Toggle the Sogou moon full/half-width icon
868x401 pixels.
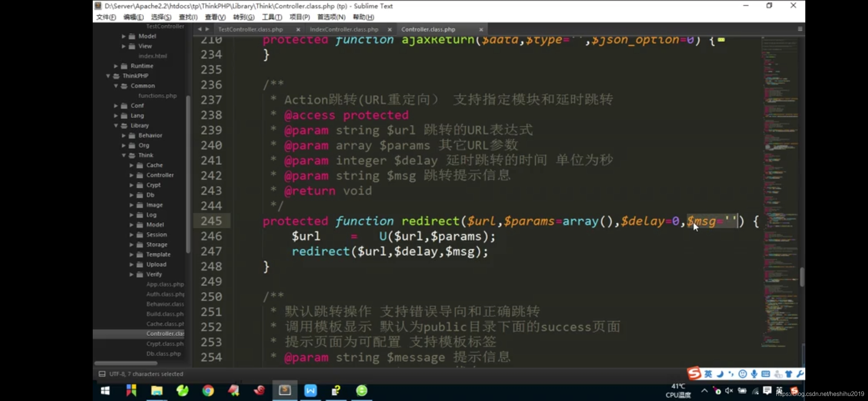tap(720, 374)
